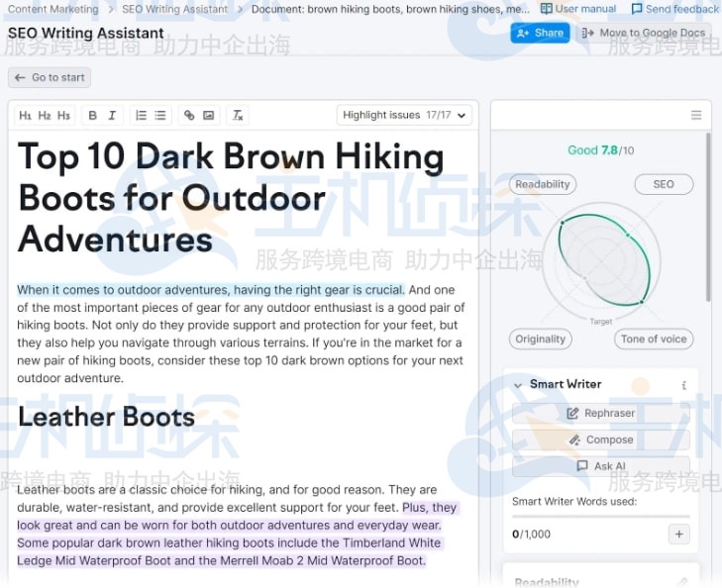Open the User manual link
Viewport: 722px width, 588px height.
click(578, 9)
